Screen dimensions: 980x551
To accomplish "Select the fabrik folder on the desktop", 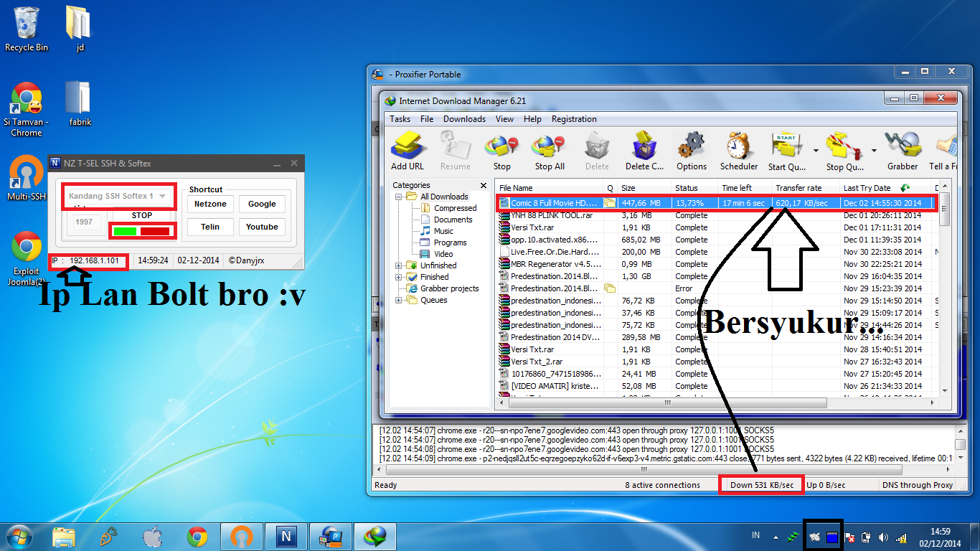I will click(x=80, y=103).
